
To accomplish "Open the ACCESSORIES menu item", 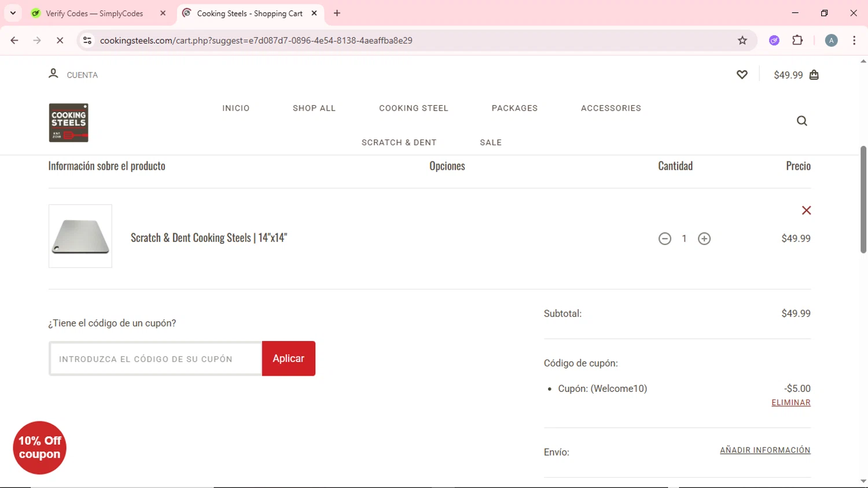I will [611, 108].
